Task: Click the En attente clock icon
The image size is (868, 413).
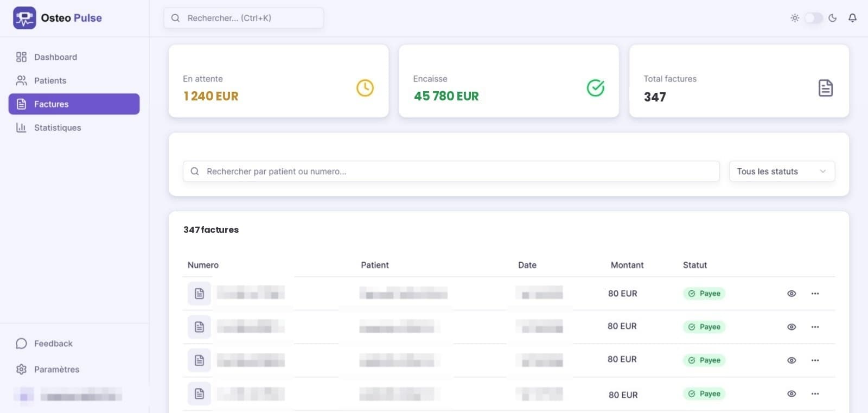Action: 365,88
